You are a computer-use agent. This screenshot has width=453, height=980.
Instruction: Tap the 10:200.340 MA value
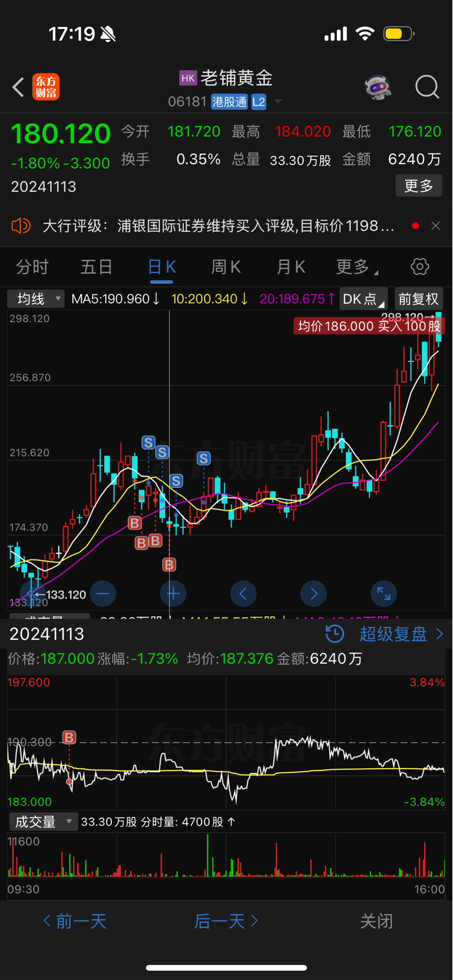[210, 299]
